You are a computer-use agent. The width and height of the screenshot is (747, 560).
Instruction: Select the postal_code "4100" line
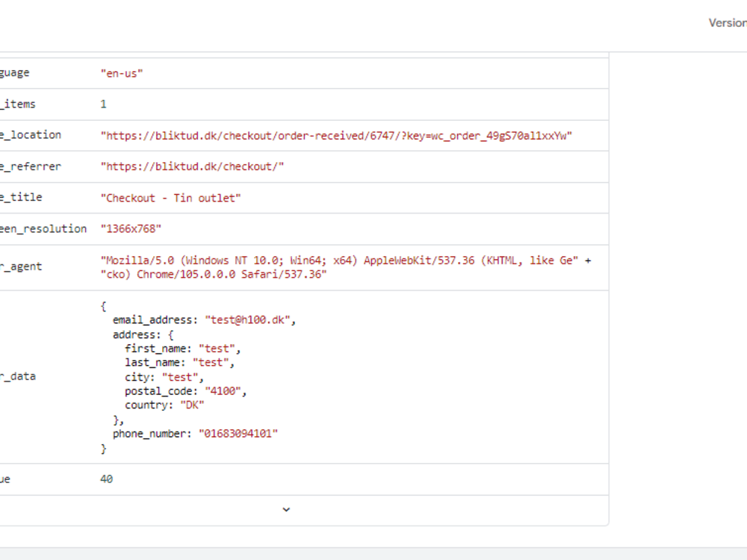(x=186, y=391)
